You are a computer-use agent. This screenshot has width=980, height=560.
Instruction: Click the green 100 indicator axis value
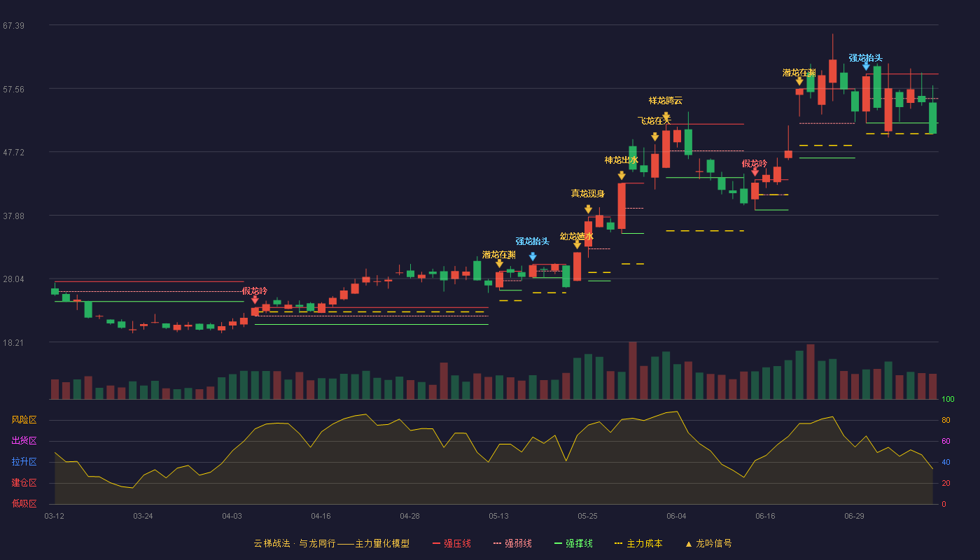948,399
